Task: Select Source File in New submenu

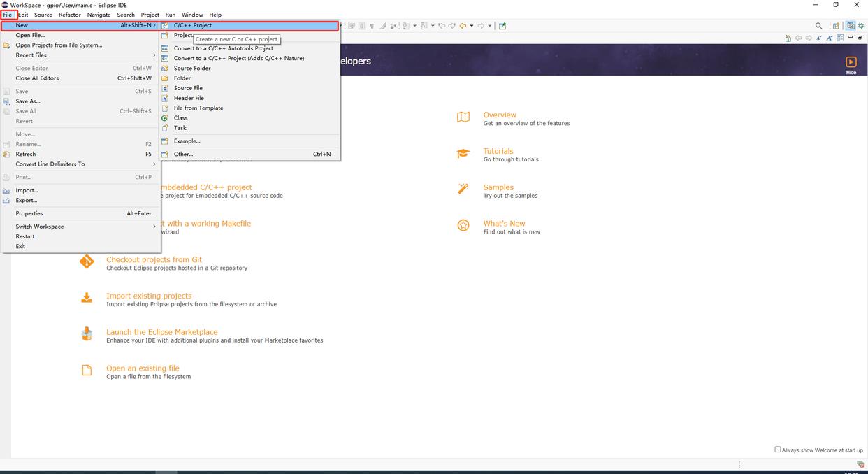Action: (249, 88)
